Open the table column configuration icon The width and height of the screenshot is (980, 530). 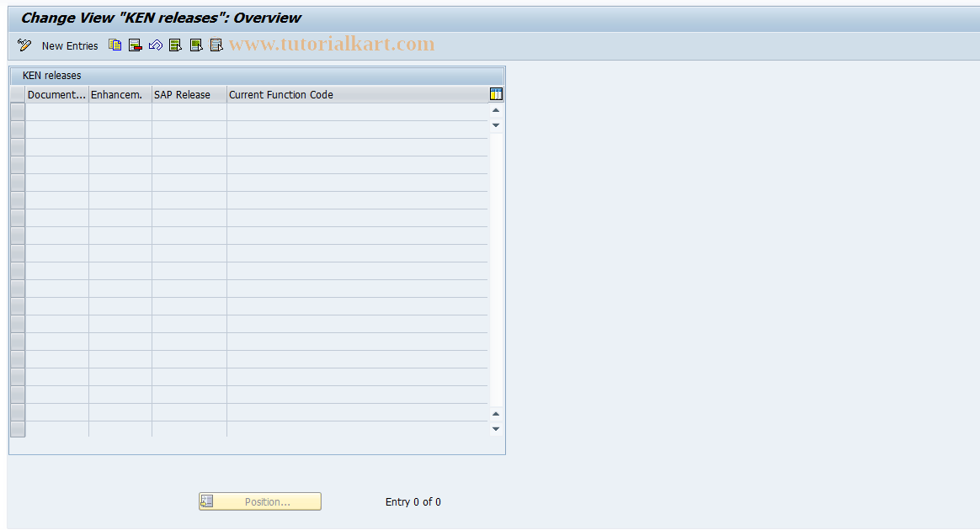pos(496,94)
